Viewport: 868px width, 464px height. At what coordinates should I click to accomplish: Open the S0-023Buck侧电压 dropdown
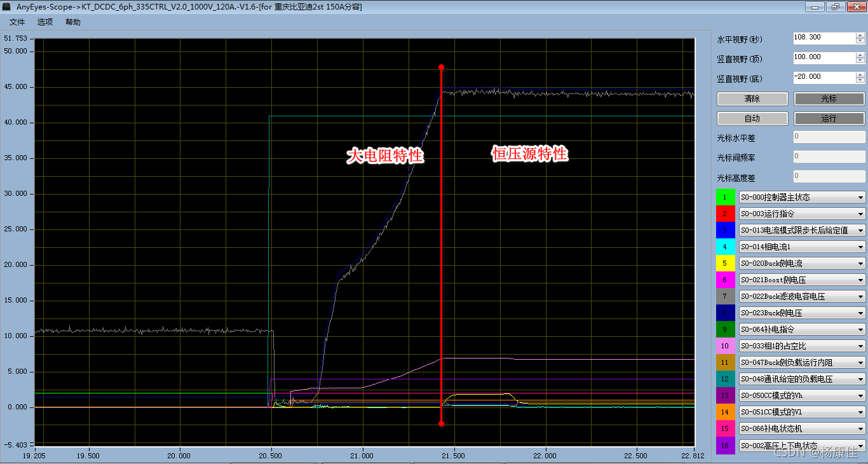[802, 313]
